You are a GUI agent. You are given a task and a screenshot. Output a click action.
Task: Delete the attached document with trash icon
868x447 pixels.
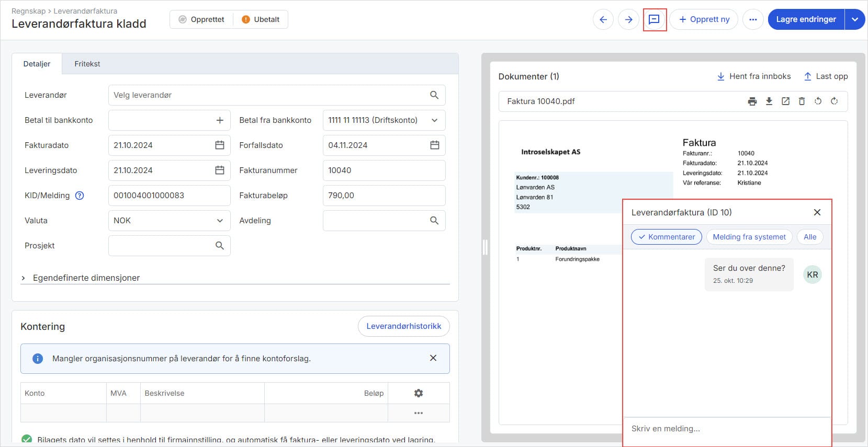pyautogui.click(x=802, y=101)
